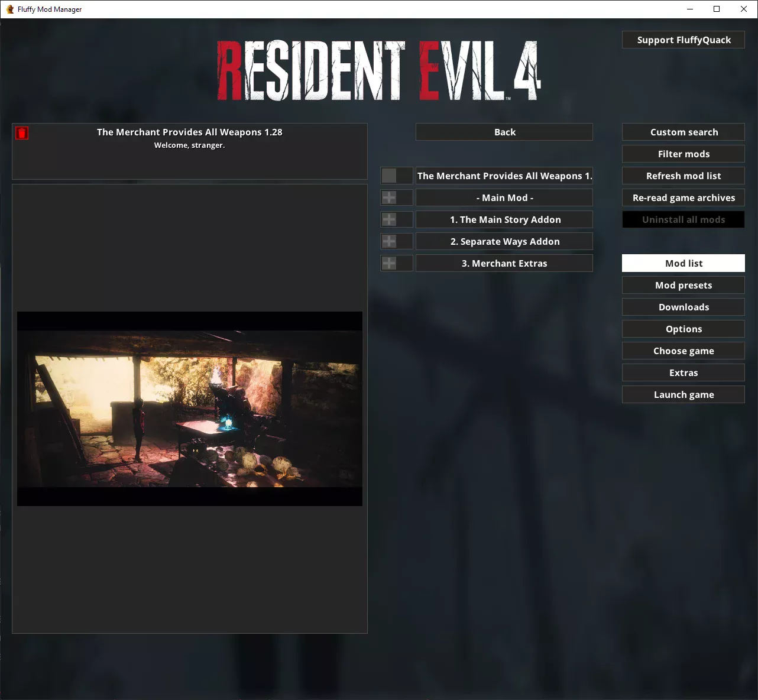Toggle the Merchant Provides All Weapons mod switch
758x700 pixels.
point(396,176)
